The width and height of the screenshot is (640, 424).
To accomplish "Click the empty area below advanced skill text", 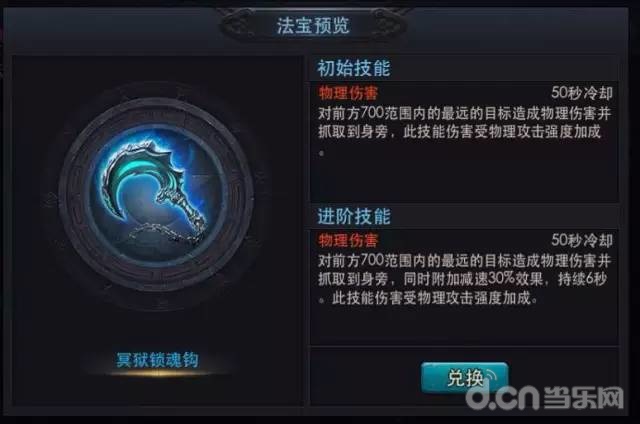I will 464,326.
